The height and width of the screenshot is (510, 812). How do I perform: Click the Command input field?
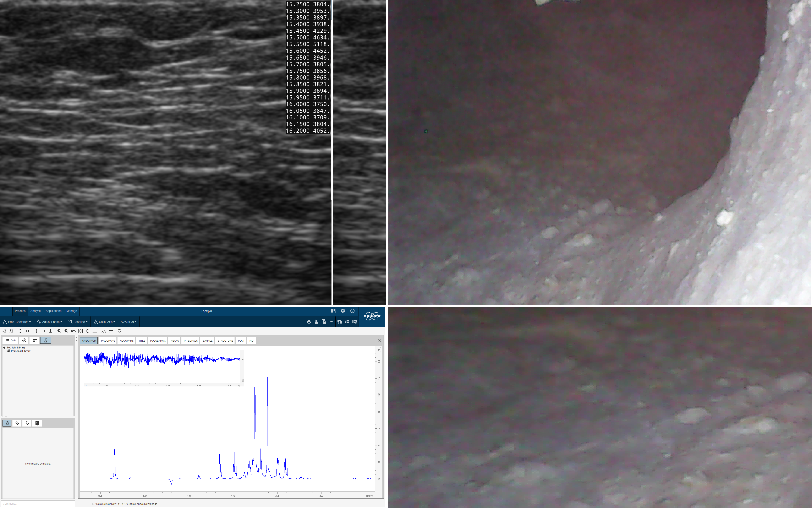click(38, 504)
